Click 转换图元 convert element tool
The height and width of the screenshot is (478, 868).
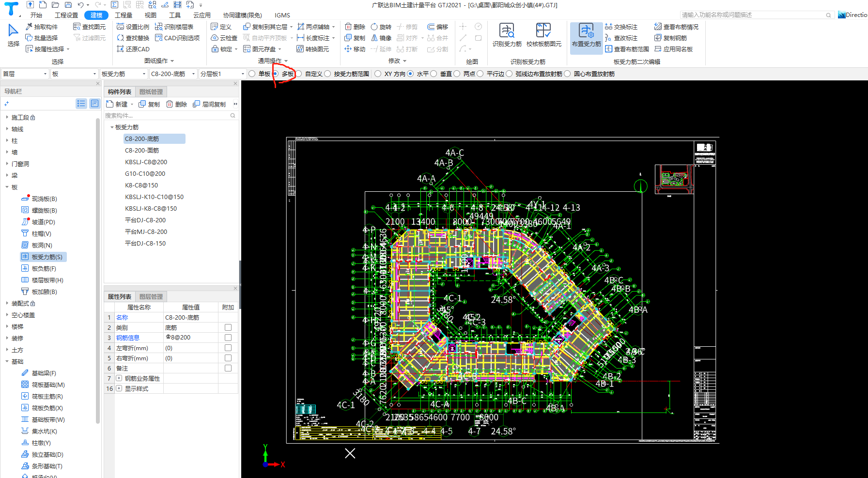(313, 49)
